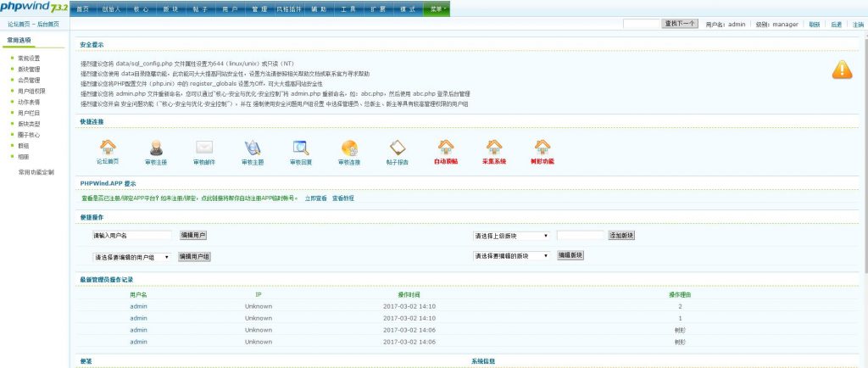Viewport: 868px width, 368px height.
Task: Click the 审核主题 topic review icon
Action: [253, 148]
